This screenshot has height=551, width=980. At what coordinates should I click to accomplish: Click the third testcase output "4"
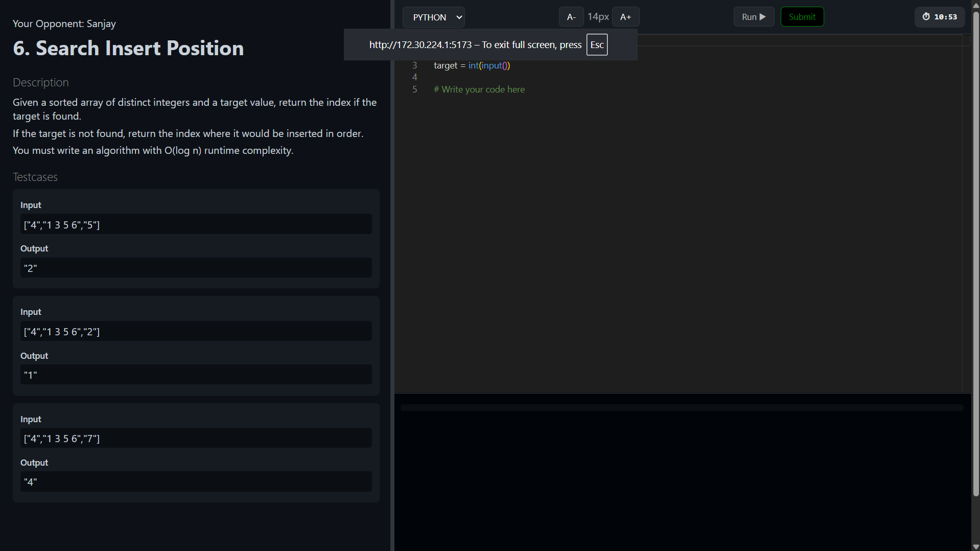[x=196, y=481]
